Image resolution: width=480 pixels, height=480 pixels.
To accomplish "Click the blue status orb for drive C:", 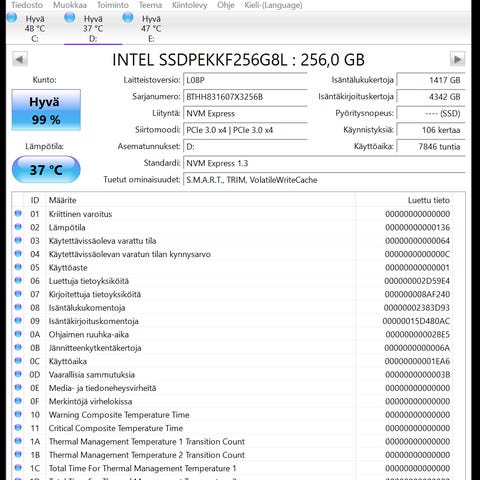I will pyautogui.click(x=12, y=17).
